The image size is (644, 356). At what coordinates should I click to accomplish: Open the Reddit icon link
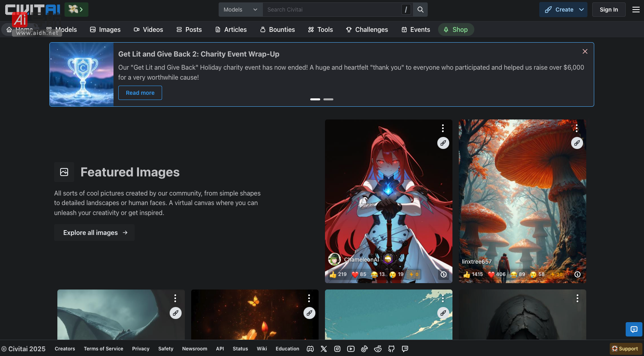pyautogui.click(x=378, y=349)
